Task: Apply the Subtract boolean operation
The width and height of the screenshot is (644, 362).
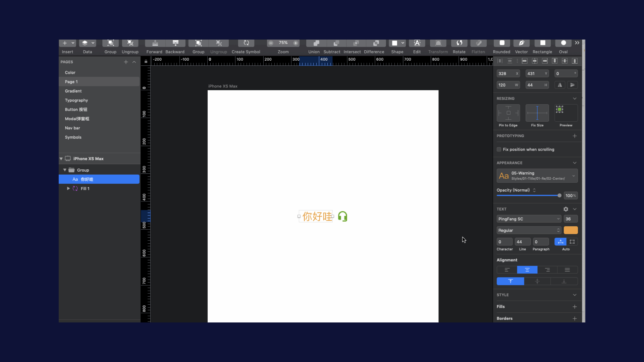Action: click(x=336, y=43)
